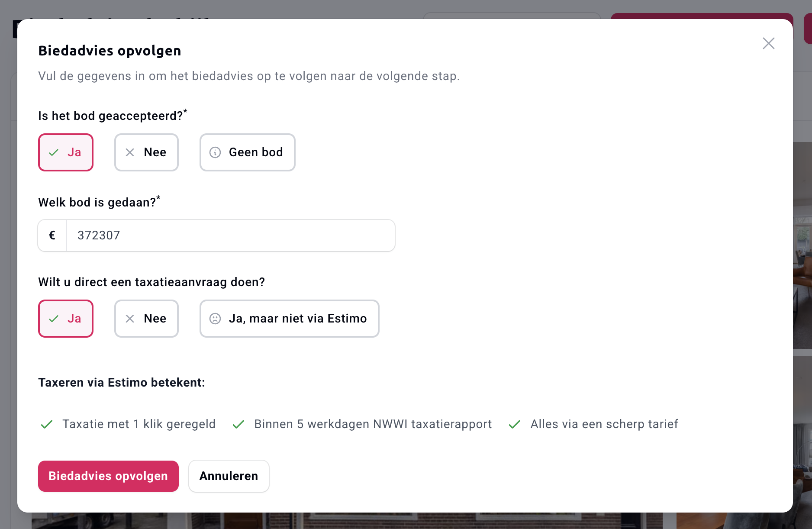This screenshot has height=529, width=812.
Task: Click the green checkmark before "Binnen 5 werkdagen NWWI taxatierapport"
Action: [238, 424]
